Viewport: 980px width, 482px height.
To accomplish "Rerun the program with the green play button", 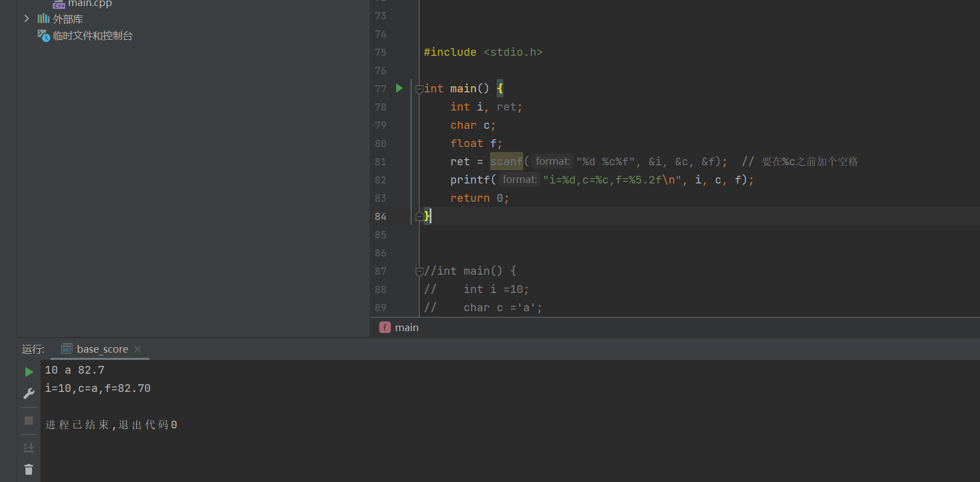I will [x=29, y=372].
